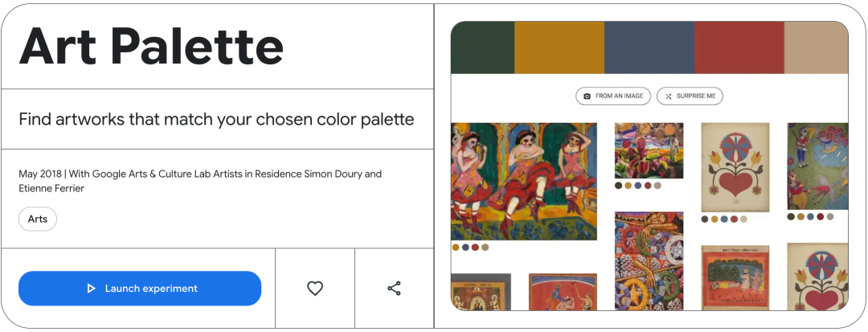Viewport: 868px width, 332px height.
Task: Click the share icon
Action: [x=394, y=288]
